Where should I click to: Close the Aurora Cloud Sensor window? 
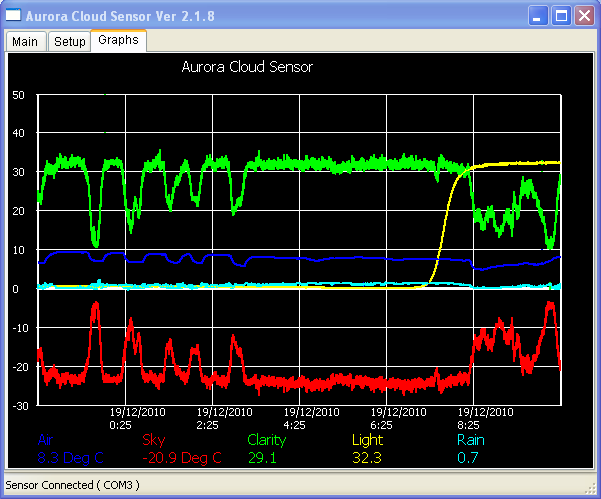pyautogui.click(x=584, y=15)
